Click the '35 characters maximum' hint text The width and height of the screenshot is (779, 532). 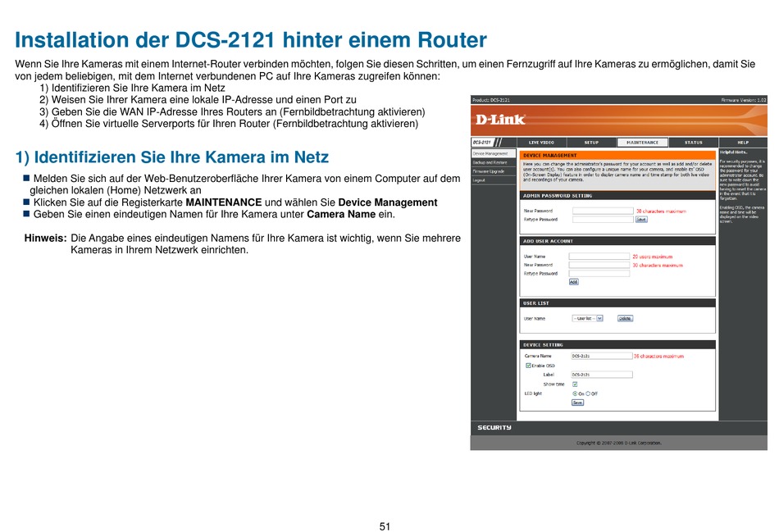[x=658, y=356]
